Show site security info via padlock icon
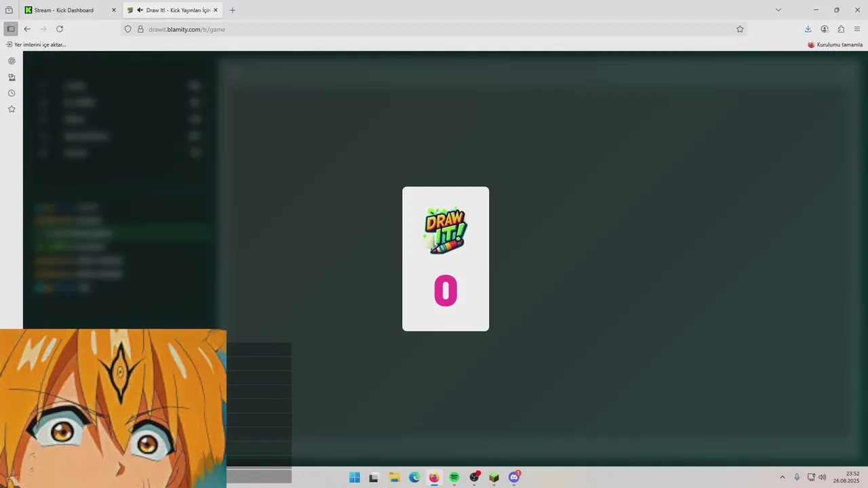Image resolution: width=868 pixels, height=488 pixels. 140,29
